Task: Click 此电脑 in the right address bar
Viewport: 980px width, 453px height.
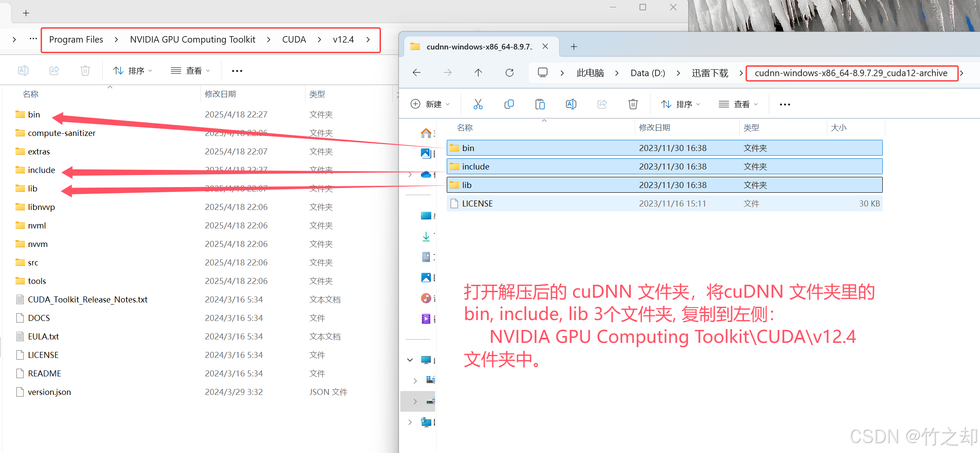Action: tap(590, 73)
